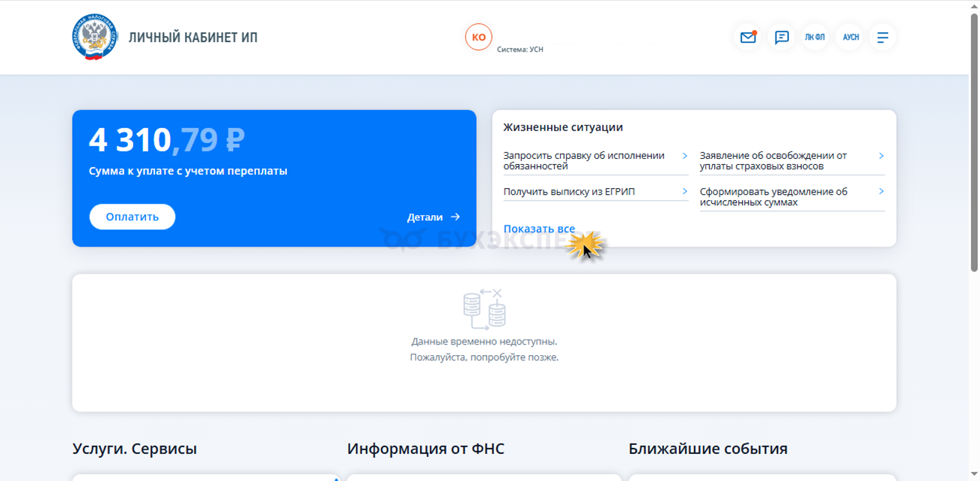Expand Получить выписку из ЕГРИП chevron

click(684, 192)
